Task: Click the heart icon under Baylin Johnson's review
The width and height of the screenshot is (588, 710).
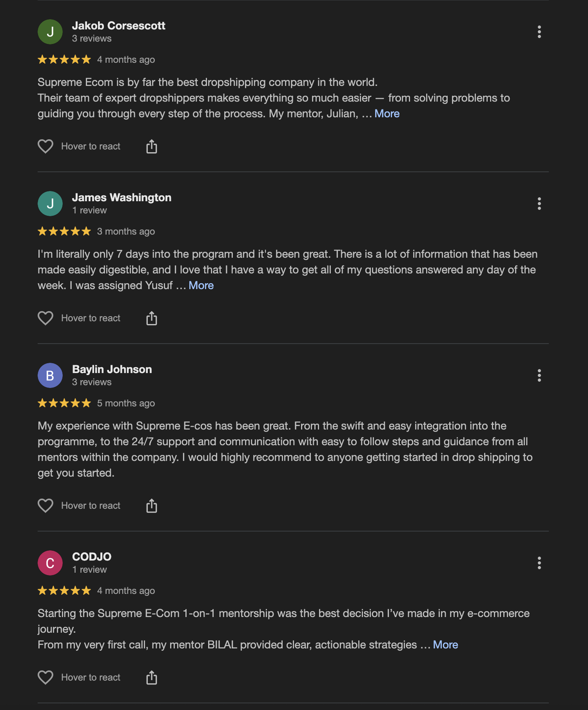Action: 45,505
